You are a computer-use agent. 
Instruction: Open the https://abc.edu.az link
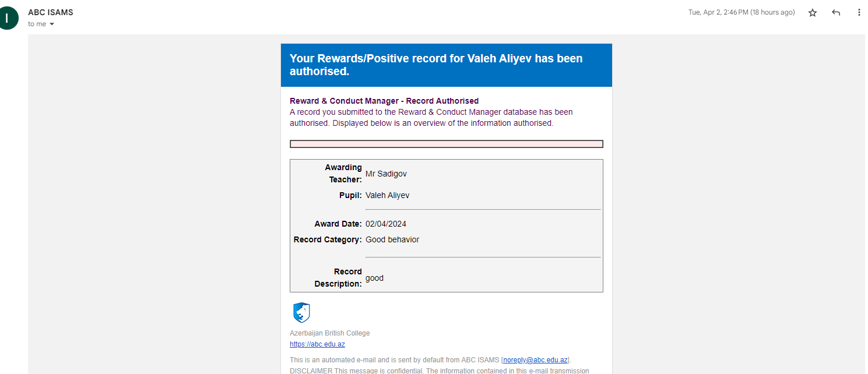317,344
